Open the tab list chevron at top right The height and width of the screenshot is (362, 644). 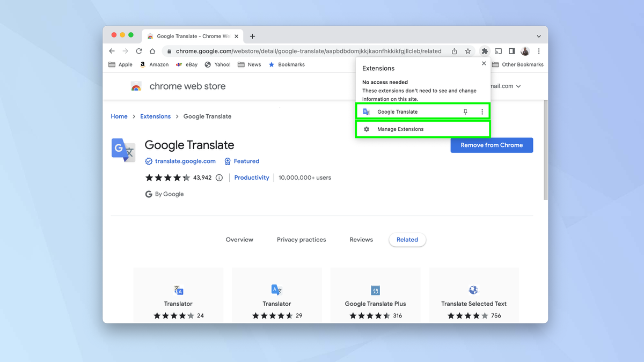tap(538, 35)
